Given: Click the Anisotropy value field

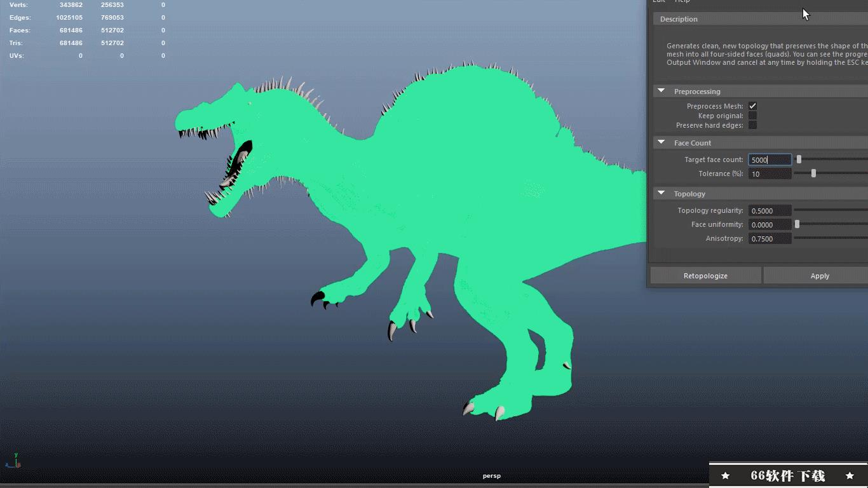Looking at the screenshot, I should (x=770, y=239).
